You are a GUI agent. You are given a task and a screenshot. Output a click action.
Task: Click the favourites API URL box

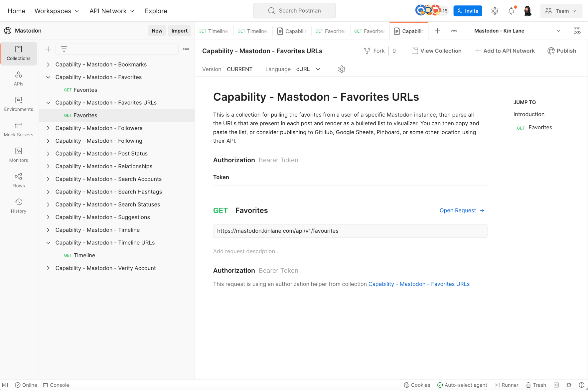tap(350, 231)
